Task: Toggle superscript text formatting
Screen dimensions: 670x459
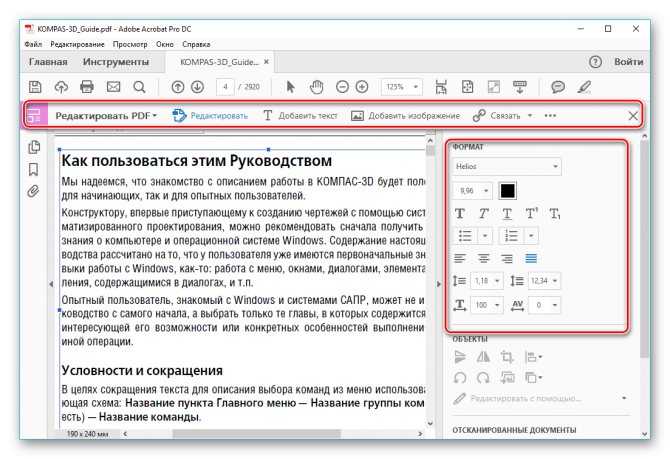Action: pos(531,213)
